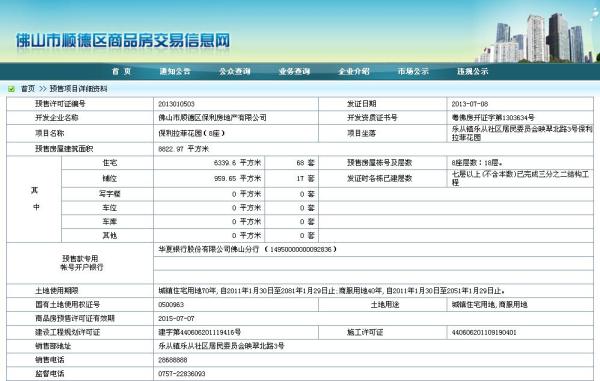Click the 预售许可证编号 label
Image resolution: width=600 pixels, height=381 pixels.
coord(60,104)
